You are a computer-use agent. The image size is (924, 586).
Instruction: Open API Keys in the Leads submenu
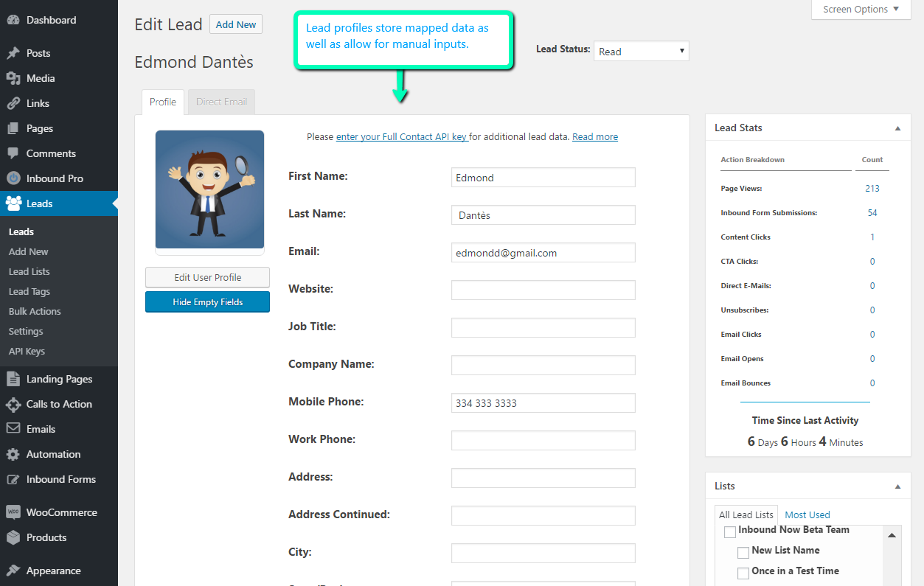[x=27, y=351]
